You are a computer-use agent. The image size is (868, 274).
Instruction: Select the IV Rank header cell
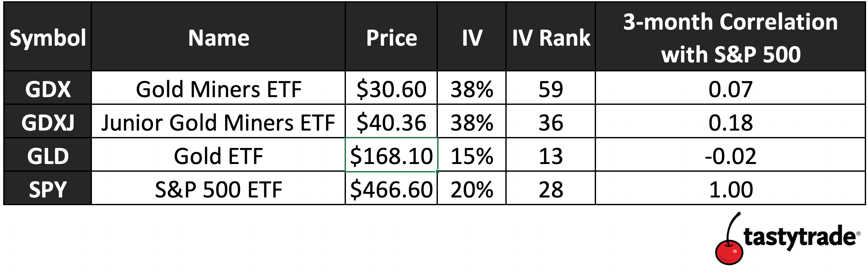551,36
